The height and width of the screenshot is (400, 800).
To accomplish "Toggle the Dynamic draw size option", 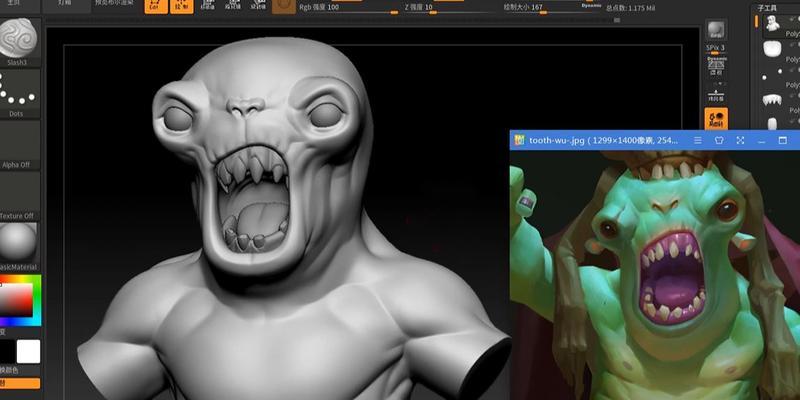I will [x=591, y=6].
